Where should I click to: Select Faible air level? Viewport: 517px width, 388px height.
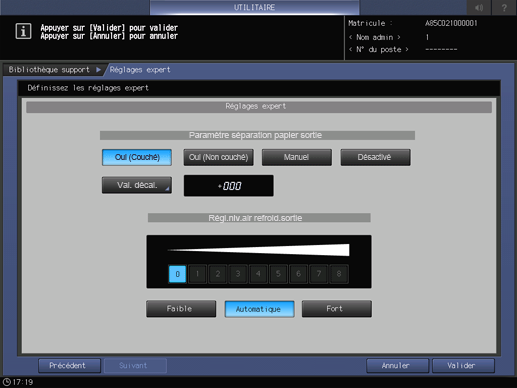pos(181,309)
